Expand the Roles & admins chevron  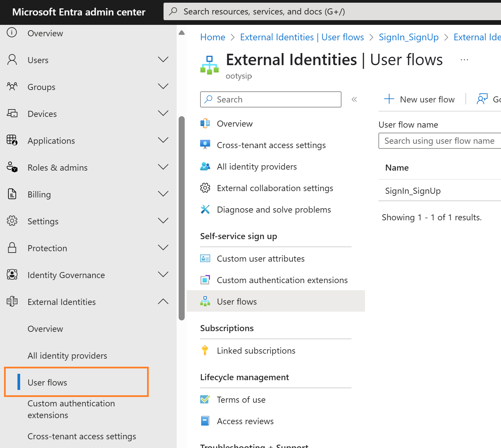[x=163, y=167]
